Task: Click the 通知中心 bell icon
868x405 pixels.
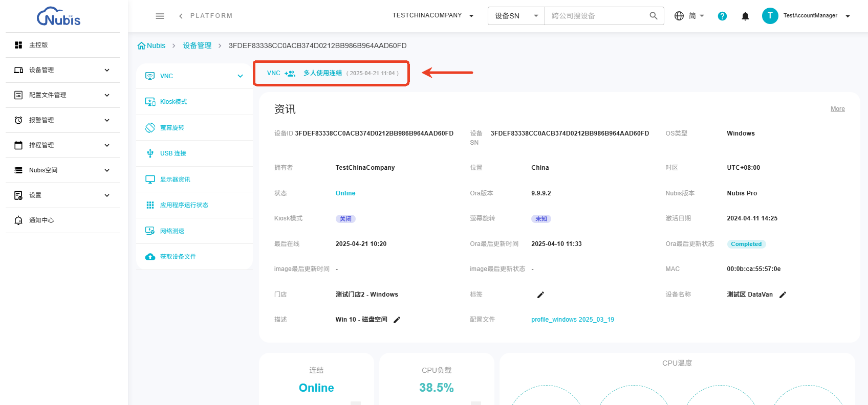Action: pos(18,220)
